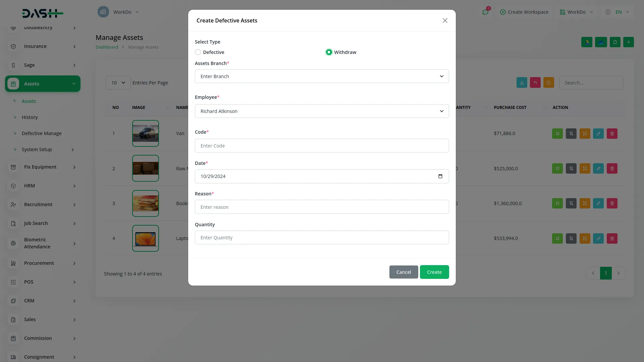Open the messages notification bubble in the top bar
The height and width of the screenshot is (362, 644).
point(485,12)
